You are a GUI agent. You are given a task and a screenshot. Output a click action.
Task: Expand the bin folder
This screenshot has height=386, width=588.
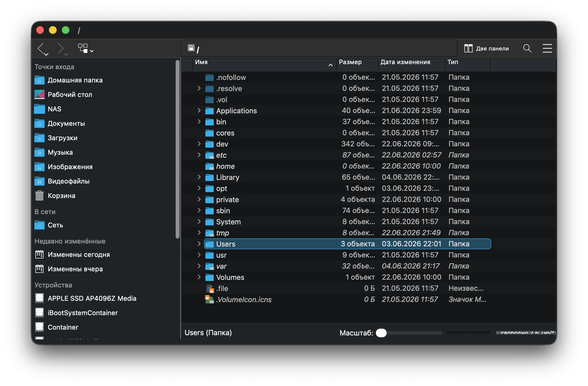coord(199,122)
